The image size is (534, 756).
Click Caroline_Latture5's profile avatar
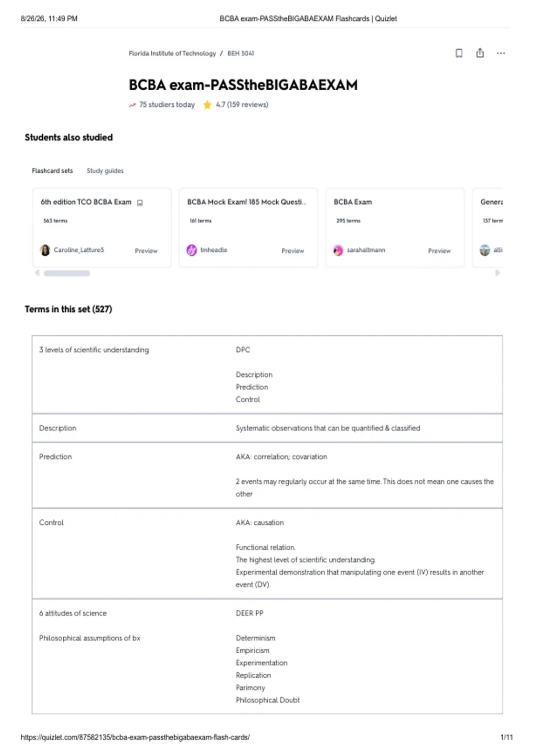click(x=45, y=250)
